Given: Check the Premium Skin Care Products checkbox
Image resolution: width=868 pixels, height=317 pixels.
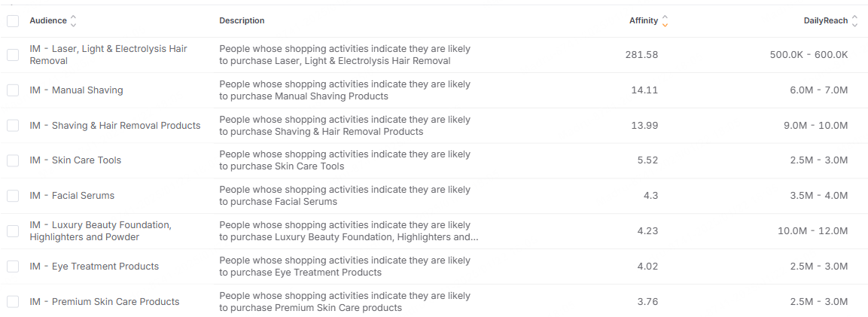Looking at the screenshot, I should coord(13,302).
